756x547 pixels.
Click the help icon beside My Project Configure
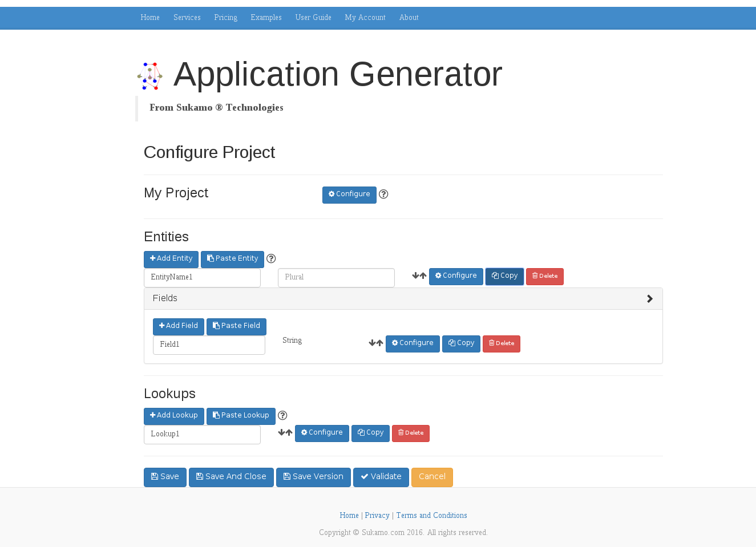[383, 194]
